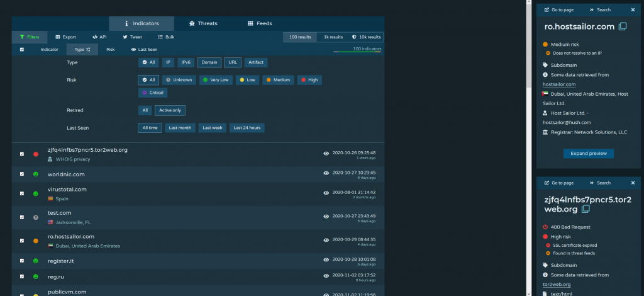Click the Export toolbar option
This screenshot has width=644, height=296.
(65, 37)
